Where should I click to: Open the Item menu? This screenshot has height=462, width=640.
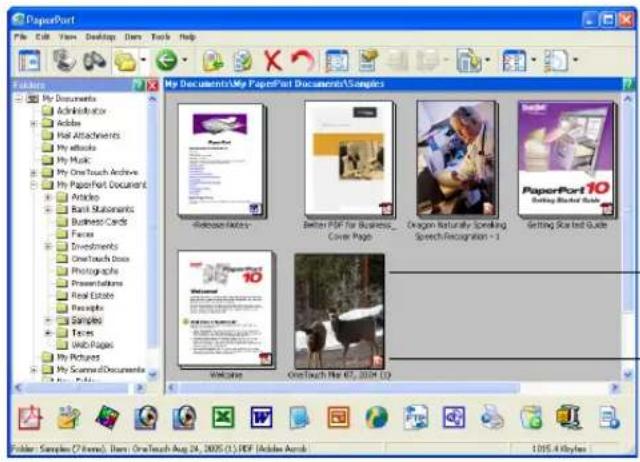click(x=133, y=37)
